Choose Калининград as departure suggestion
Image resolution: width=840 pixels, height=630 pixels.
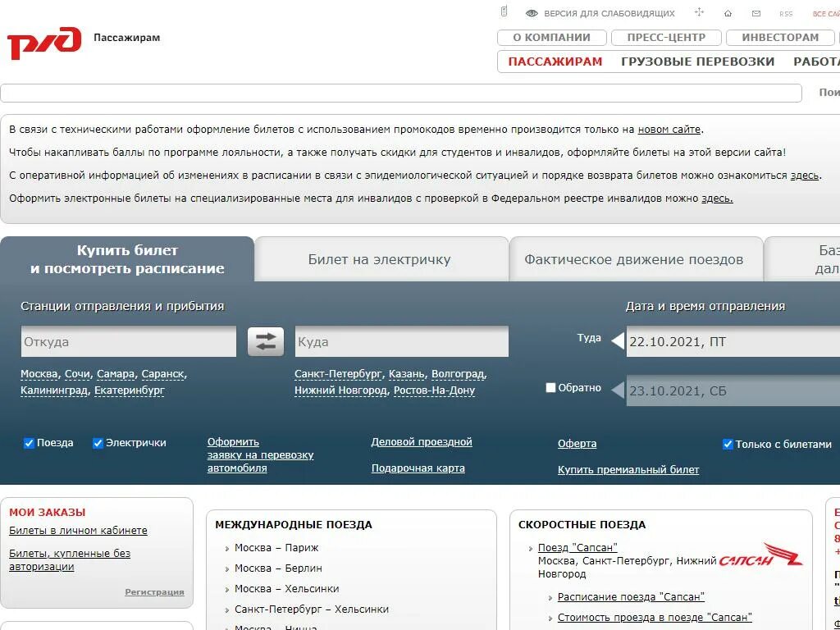53,390
